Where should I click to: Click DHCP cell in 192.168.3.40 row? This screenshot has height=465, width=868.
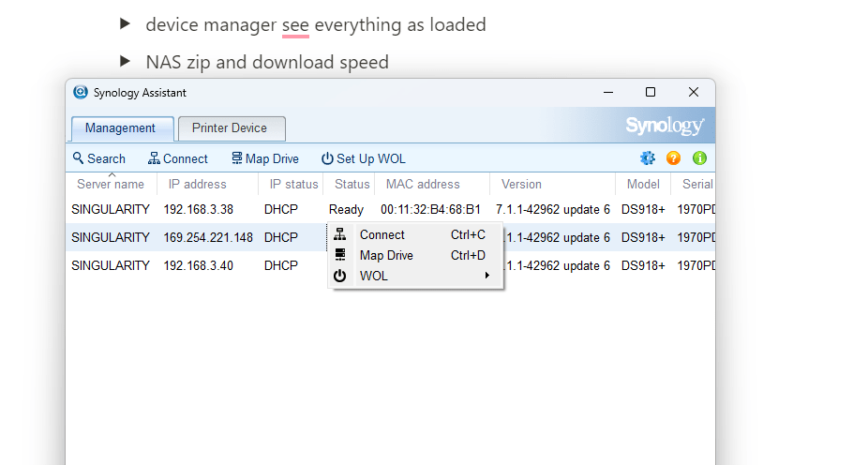point(280,265)
